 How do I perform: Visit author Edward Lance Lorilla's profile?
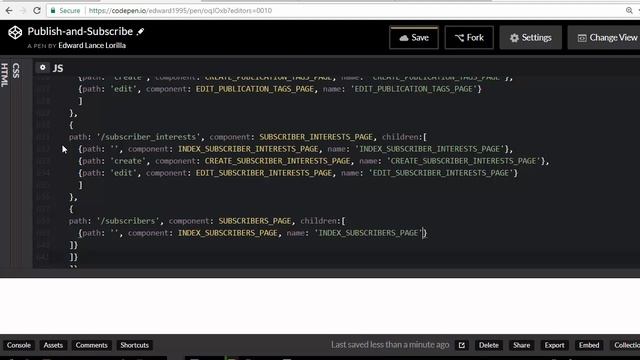[92, 45]
